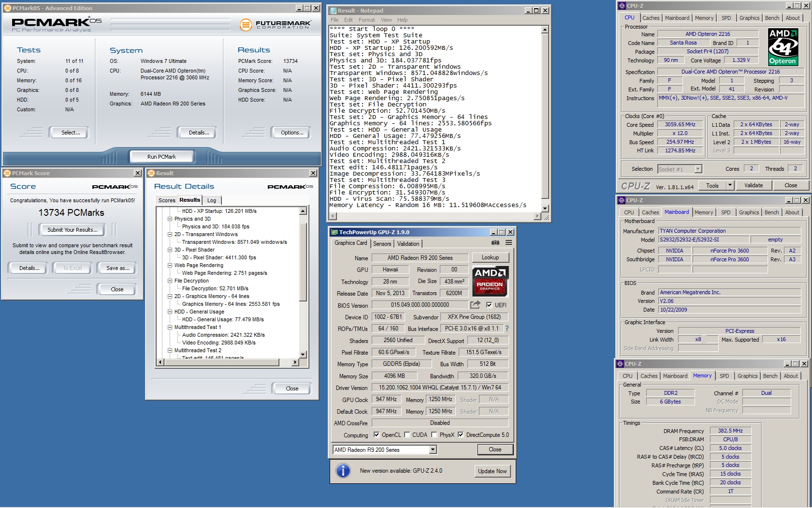Click the Validate button in CPU-Z
The height and width of the screenshot is (508, 812).
pyautogui.click(x=753, y=185)
